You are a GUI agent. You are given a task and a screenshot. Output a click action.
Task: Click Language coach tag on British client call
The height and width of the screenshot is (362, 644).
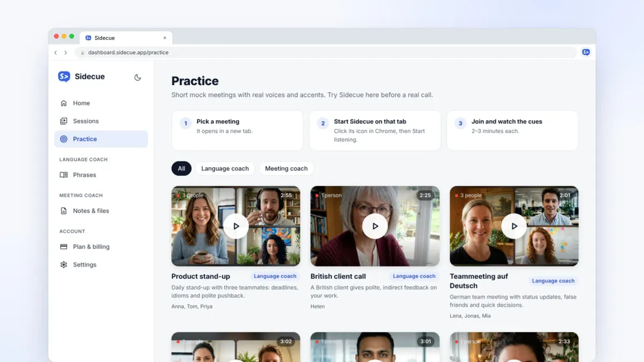[x=414, y=276]
